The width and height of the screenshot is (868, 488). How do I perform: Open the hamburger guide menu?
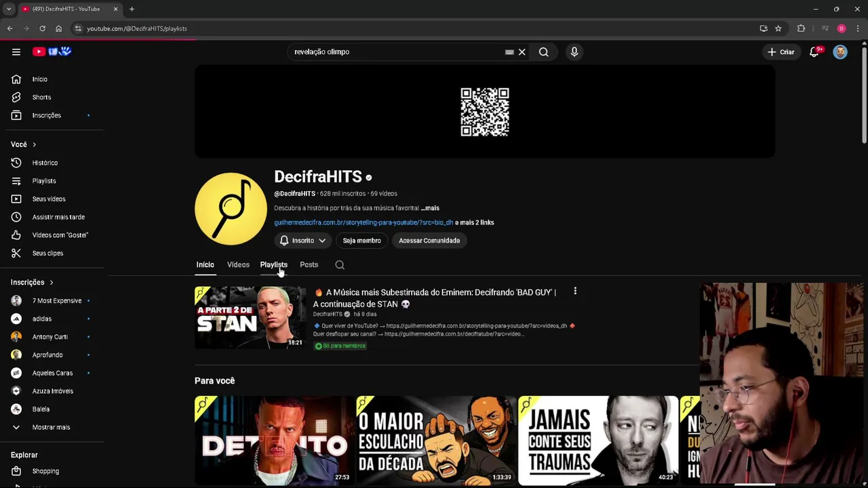(x=16, y=52)
